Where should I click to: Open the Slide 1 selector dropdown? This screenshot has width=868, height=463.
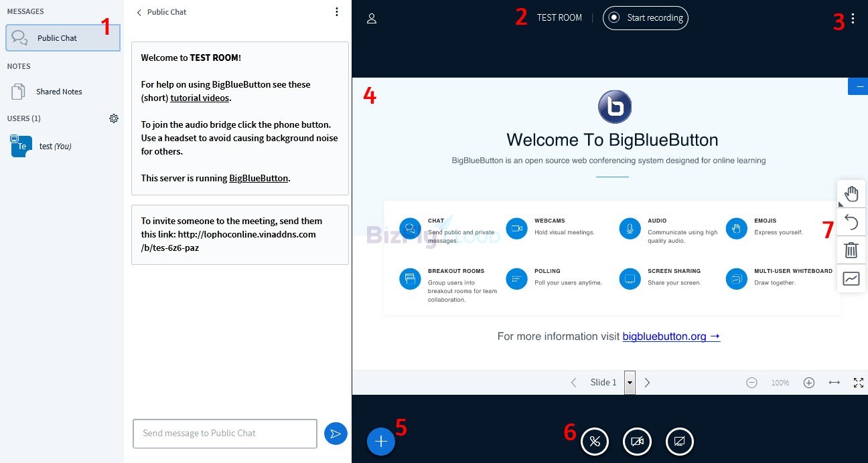click(630, 383)
